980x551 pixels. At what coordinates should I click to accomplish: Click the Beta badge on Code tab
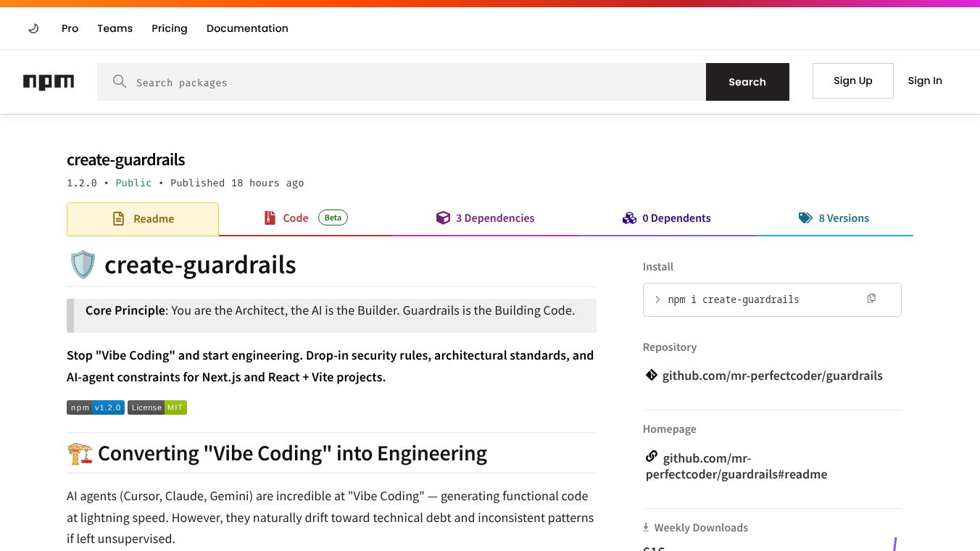coord(333,217)
